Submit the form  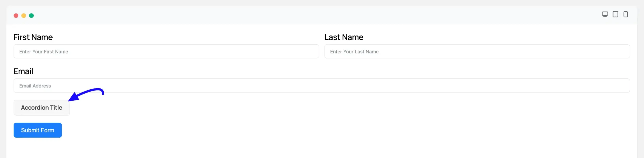[38, 130]
